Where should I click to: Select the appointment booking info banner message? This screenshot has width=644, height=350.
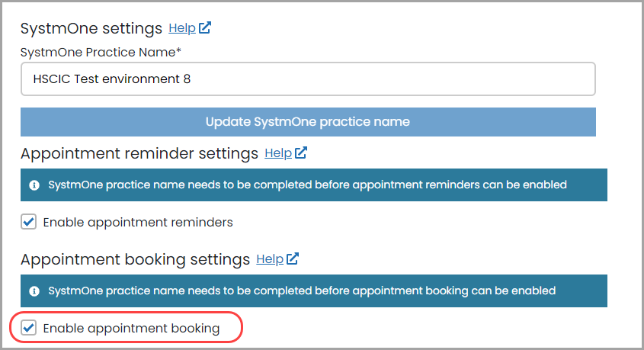(x=302, y=291)
